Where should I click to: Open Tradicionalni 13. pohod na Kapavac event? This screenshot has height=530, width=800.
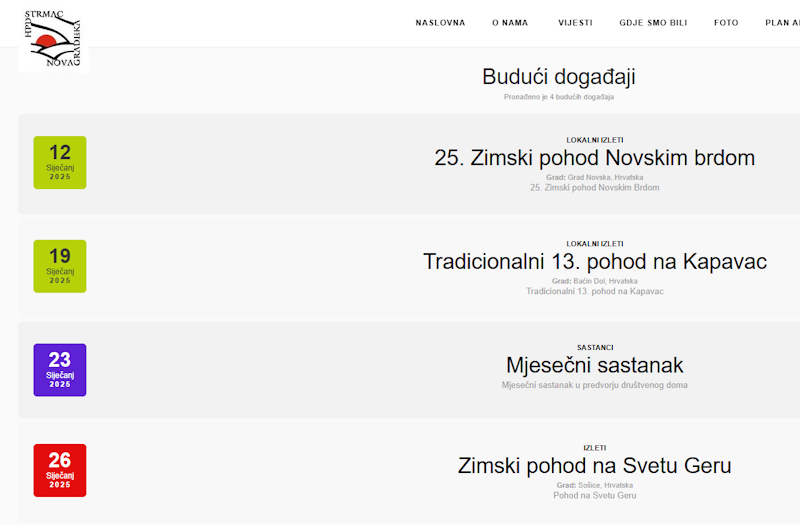pyautogui.click(x=594, y=262)
